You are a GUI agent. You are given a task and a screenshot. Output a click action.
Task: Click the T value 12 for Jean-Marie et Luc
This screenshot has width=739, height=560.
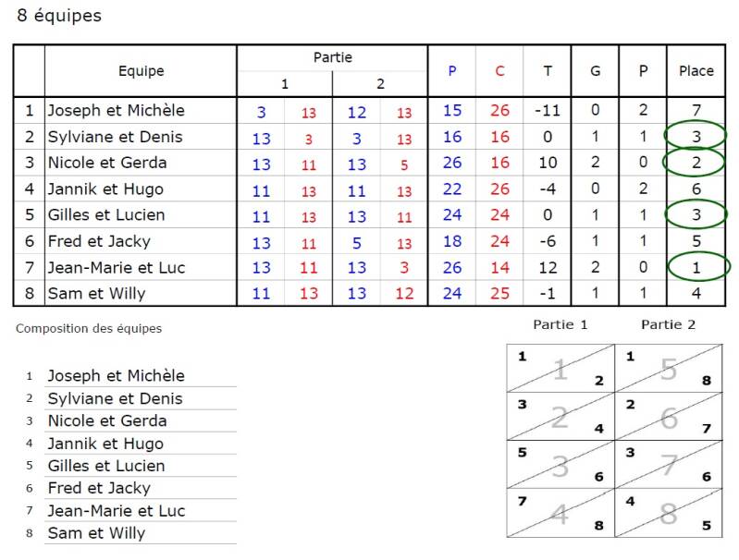[548, 267]
